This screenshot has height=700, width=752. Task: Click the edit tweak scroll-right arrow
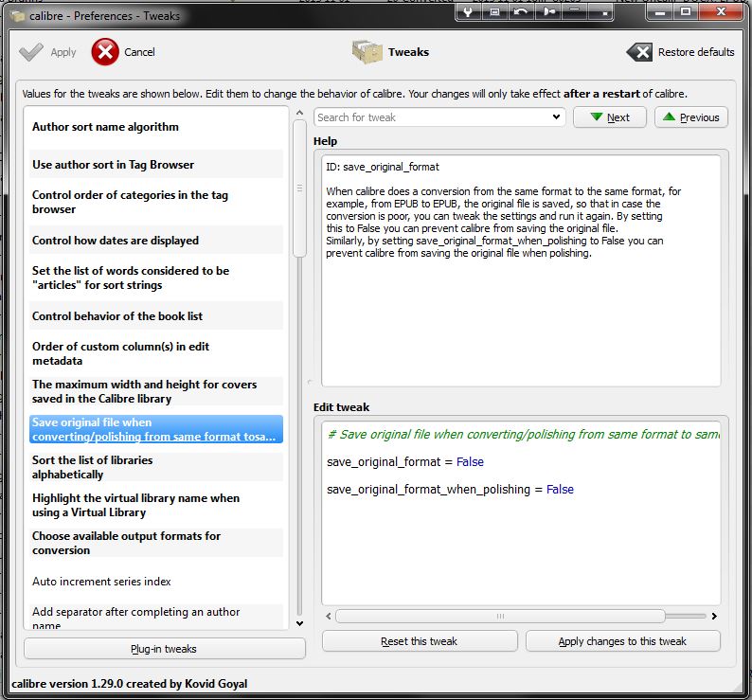click(714, 616)
